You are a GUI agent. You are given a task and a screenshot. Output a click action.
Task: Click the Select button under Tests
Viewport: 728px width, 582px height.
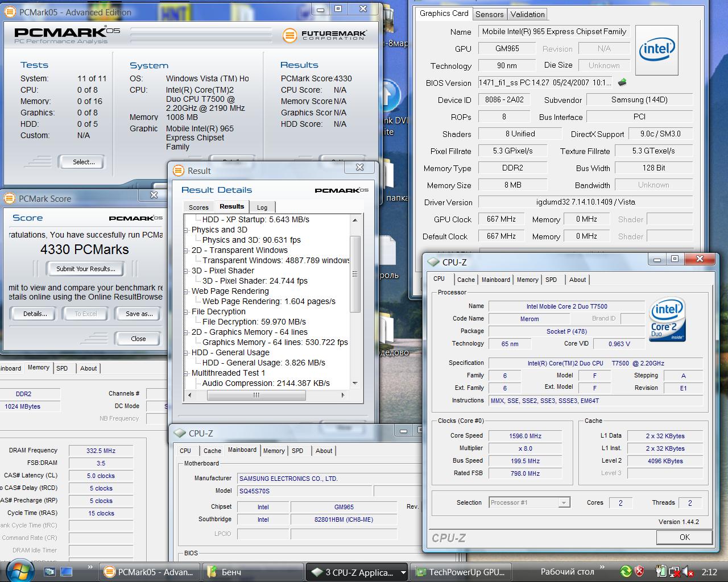coord(84,162)
